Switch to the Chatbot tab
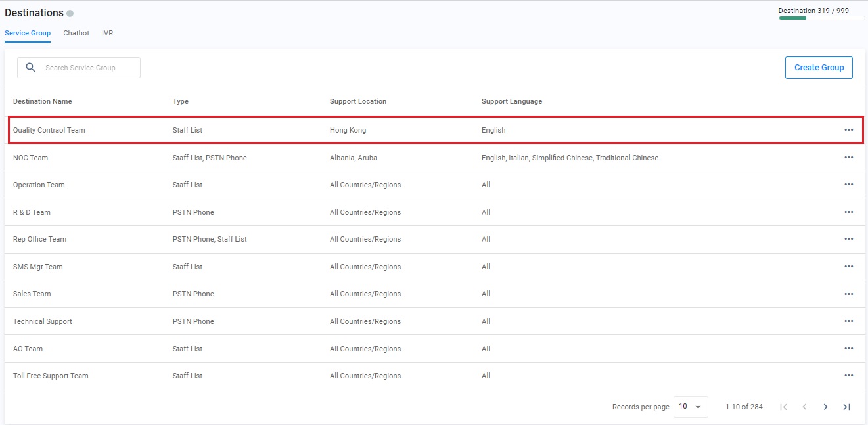The height and width of the screenshot is (425, 868). (76, 33)
